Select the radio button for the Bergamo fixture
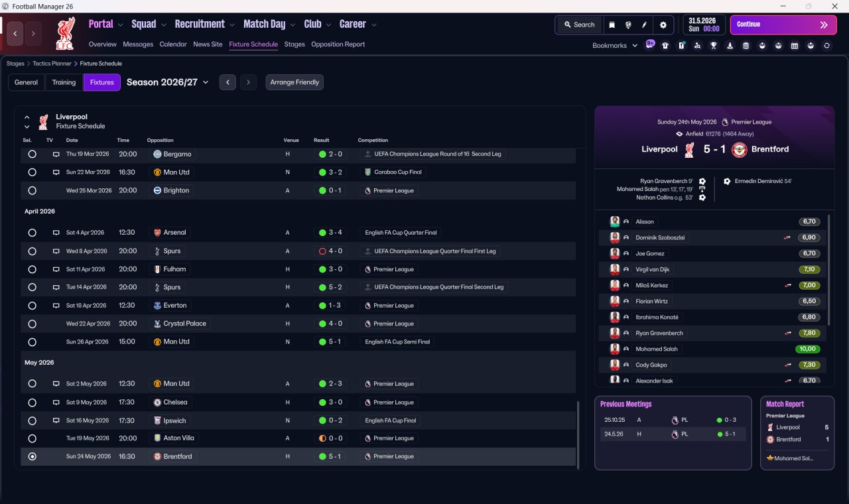The height and width of the screenshot is (504, 849). click(32, 154)
